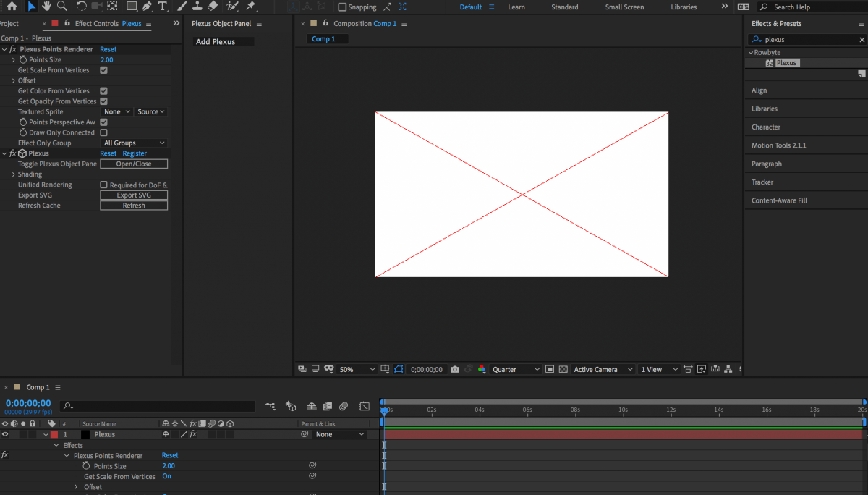
Task: Enable Draw Only Connected checkbox
Action: 103,132
